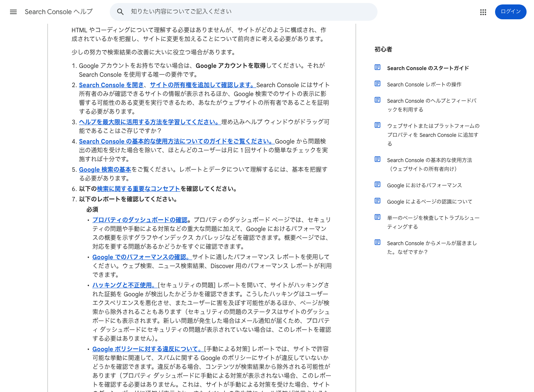This screenshot has height=392, width=534.
Task: Open the hamburger main menu
Action: [13, 12]
